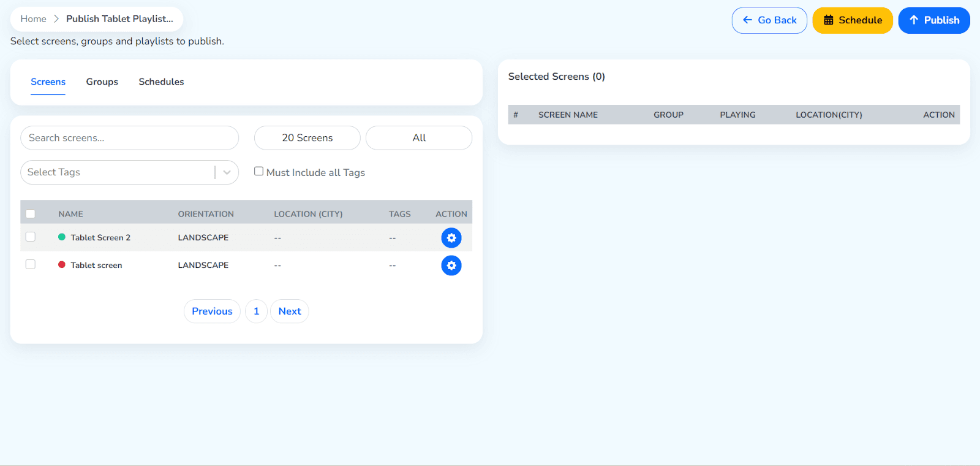
Task: Click the Next pagination button
Action: click(290, 311)
